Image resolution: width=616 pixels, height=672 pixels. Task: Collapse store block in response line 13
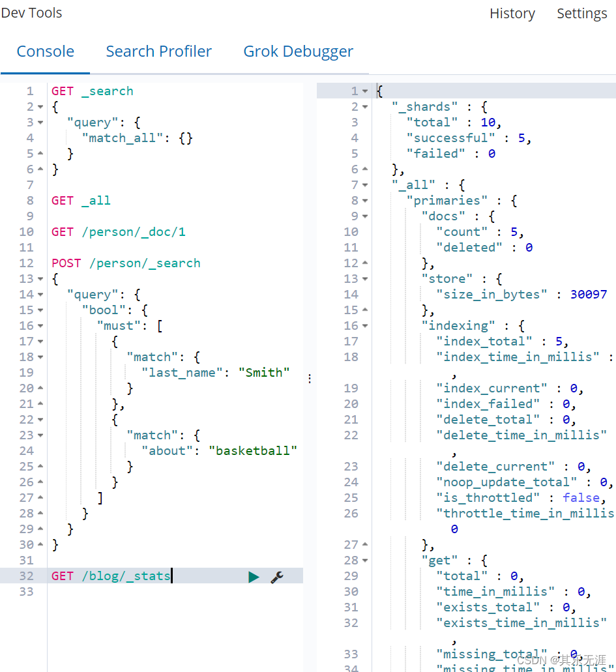click(365, 279)
